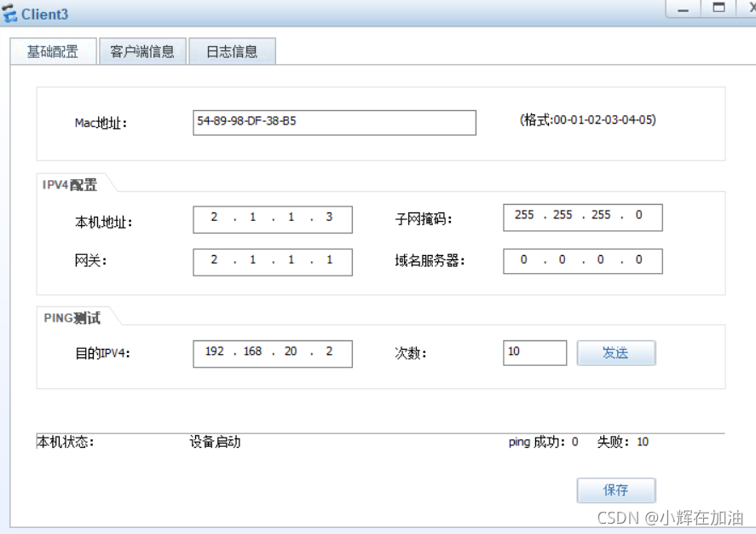Viewport: 756px width, 534px height.
Task: Switch to the 基础配置 tab
Action: pos(53,51)
